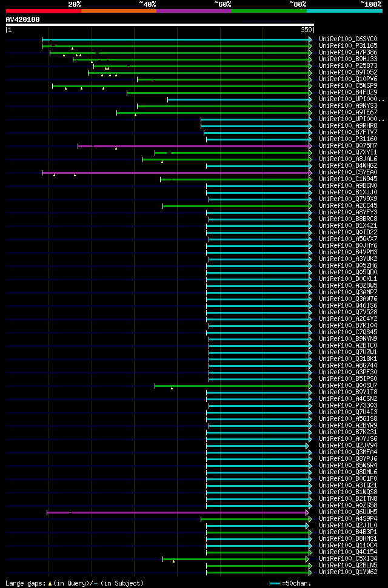
Task: Click the purple arrowhead ending Q6UUH5 bar
Action: coord(307,512)
